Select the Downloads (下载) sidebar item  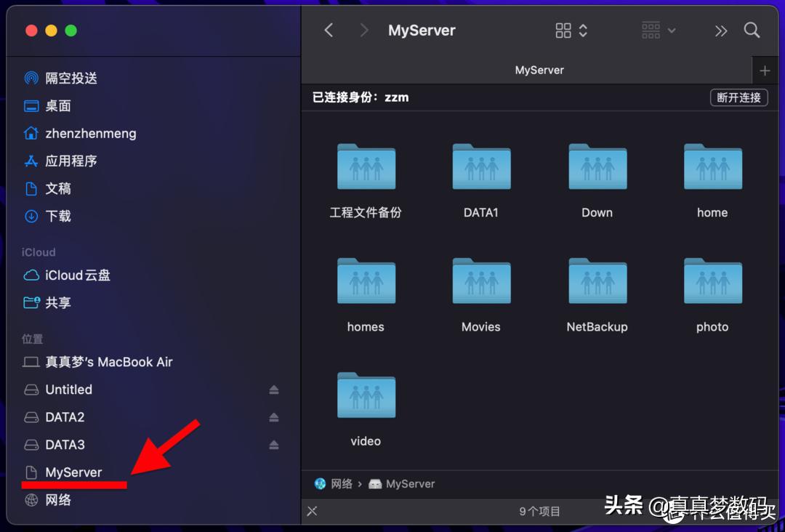(57, 216)
